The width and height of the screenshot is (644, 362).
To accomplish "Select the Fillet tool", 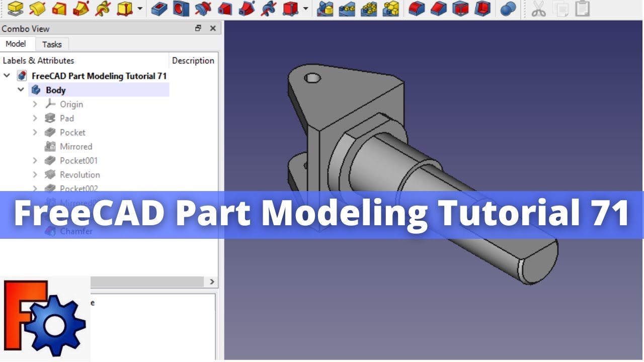I will (x=417, y=8).
